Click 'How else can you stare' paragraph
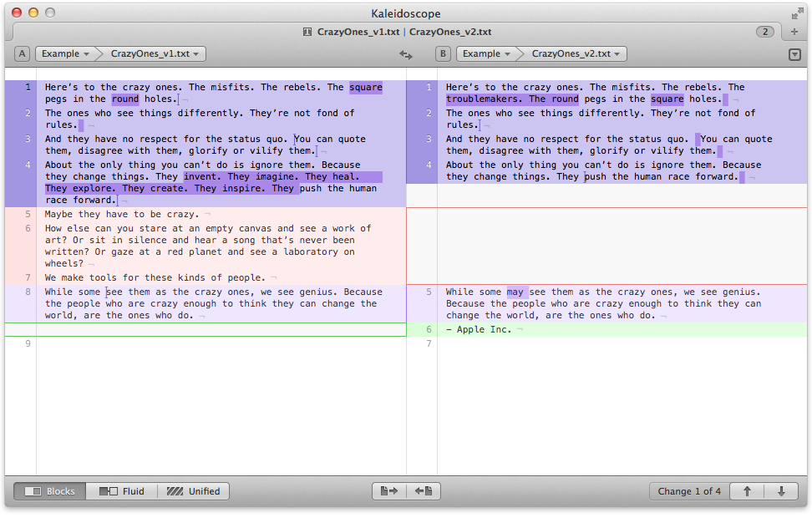Viewport: 812px width, 518px height. (208, 246)
